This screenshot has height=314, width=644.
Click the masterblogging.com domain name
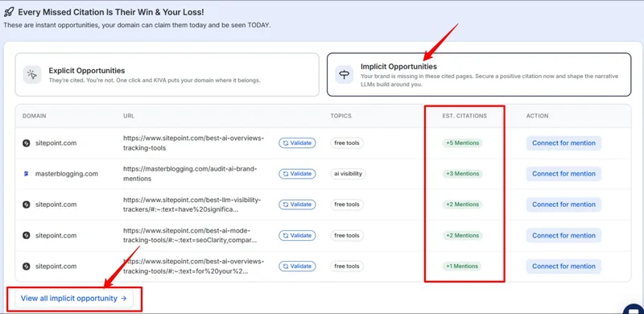67,174
